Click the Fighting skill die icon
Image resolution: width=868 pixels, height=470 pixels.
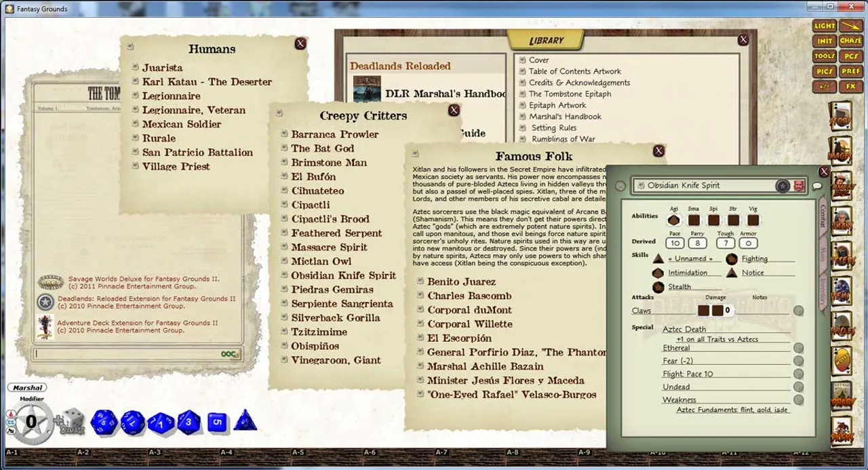point(732,258)
